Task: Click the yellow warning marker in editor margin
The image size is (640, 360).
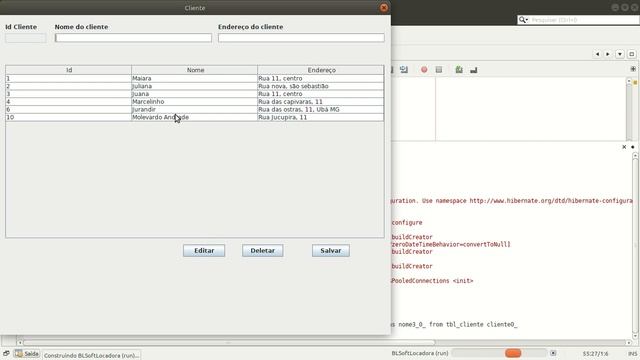Action: click(x=635, y=83)
